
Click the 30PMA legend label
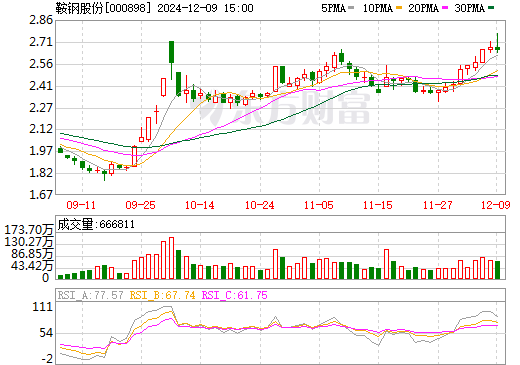(469, 8)
